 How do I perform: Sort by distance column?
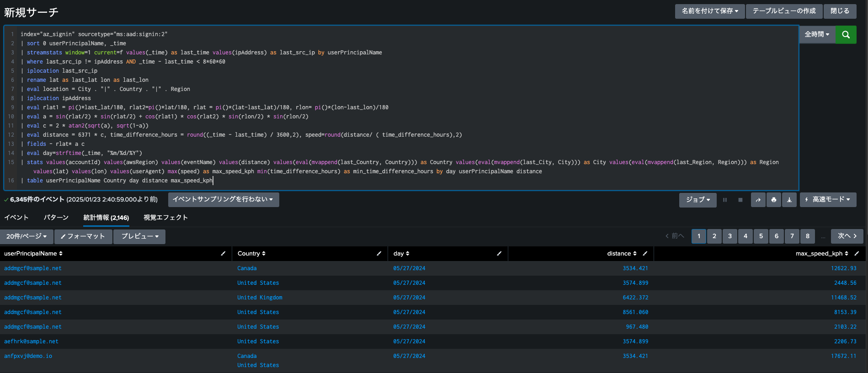point(622,254)
